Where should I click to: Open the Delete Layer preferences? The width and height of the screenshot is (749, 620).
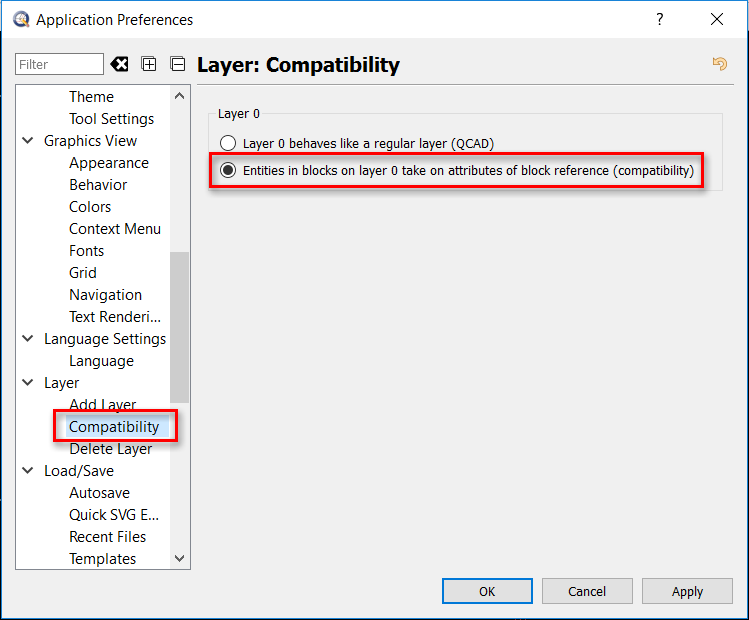tap(110, 449)
